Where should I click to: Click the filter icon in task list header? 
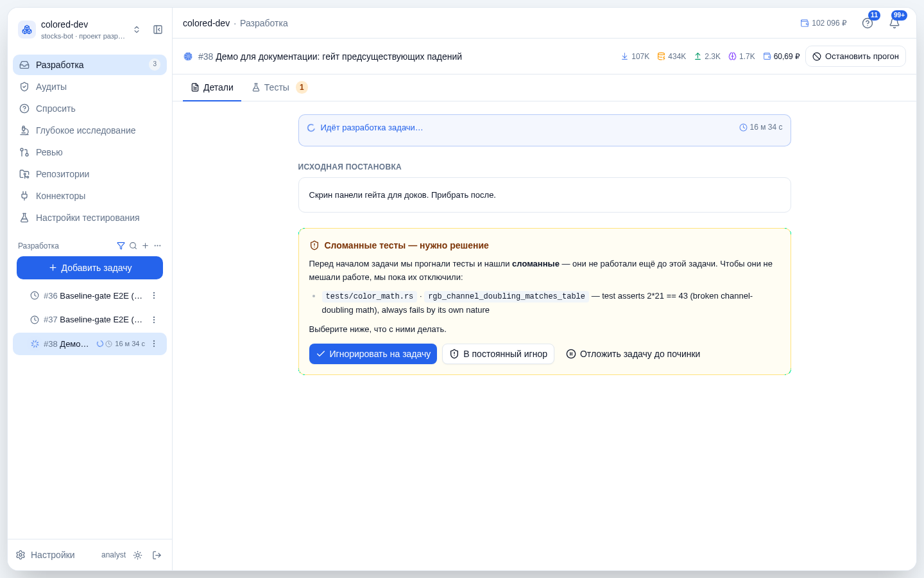121,246
